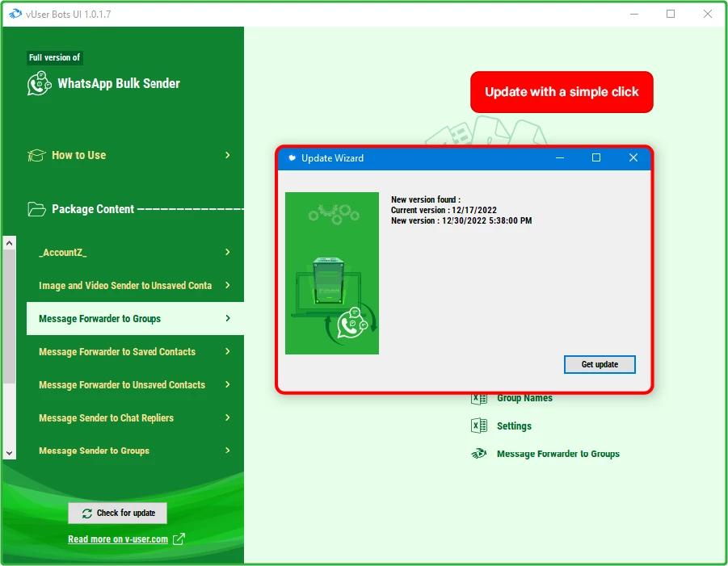Click the Package Content folder icon

tap(36, 209)
